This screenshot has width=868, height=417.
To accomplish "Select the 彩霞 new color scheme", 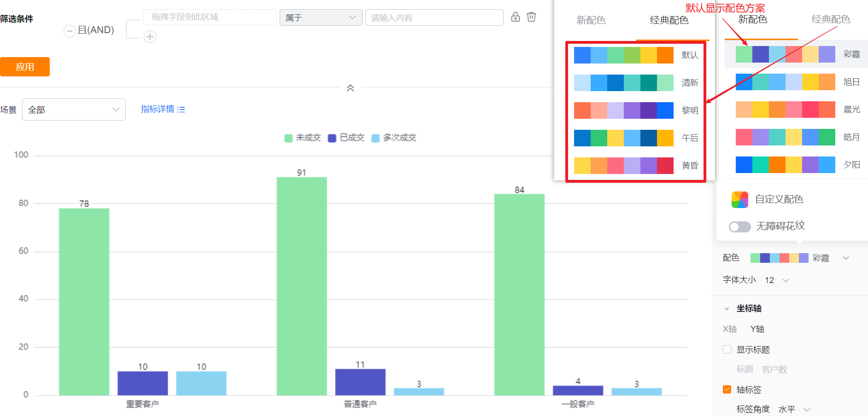I will pos(797,54).
